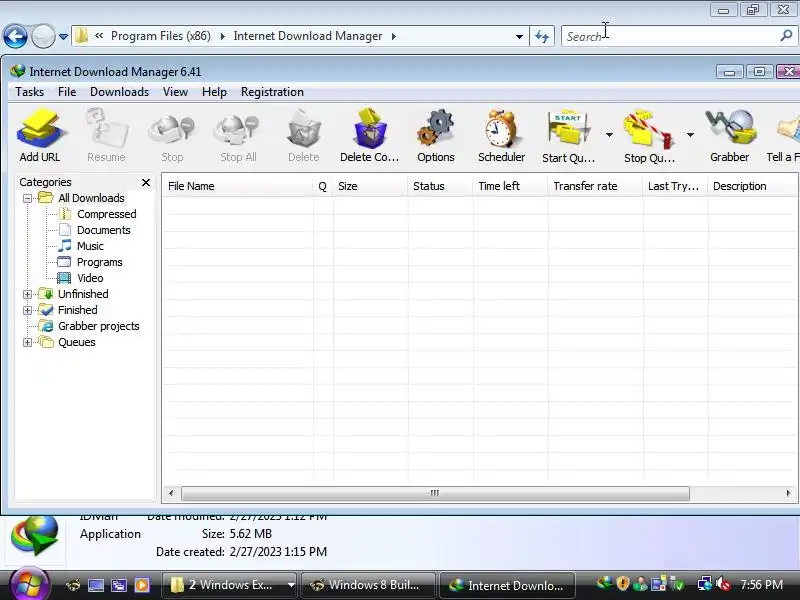This screenshot has height=600, width=800.
Task: Switch to Windows 8 Build taskbar button
Action: tap(368, 585)
